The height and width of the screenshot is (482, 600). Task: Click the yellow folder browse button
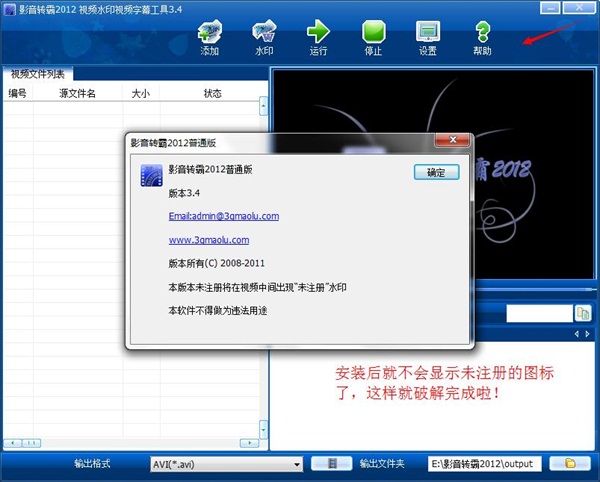tap(570, 464)
